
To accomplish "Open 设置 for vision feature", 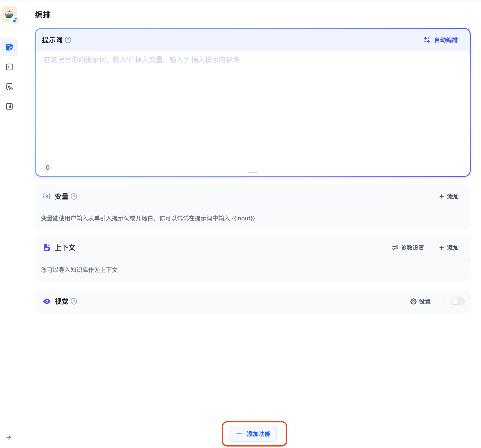I will click(x=420, y=301).
